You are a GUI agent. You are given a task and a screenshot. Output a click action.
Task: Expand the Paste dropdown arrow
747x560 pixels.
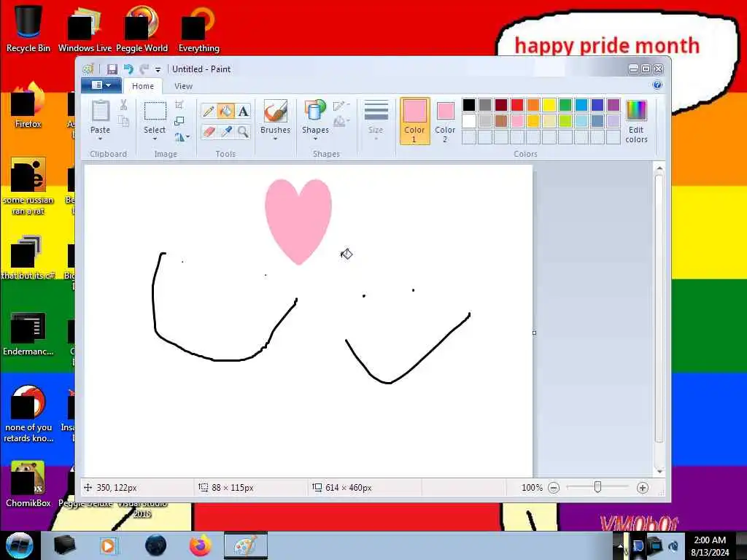(100, 139)
